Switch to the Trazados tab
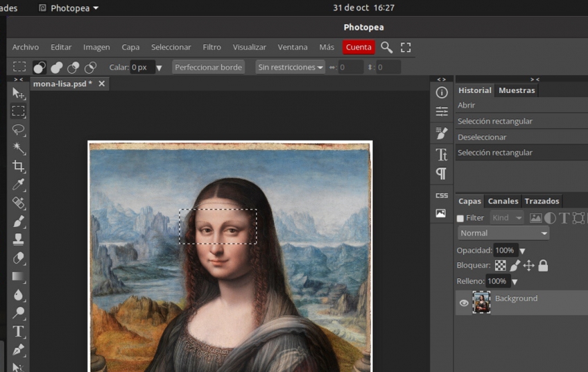This screenshot has height=372, width=588. point(542,201)
